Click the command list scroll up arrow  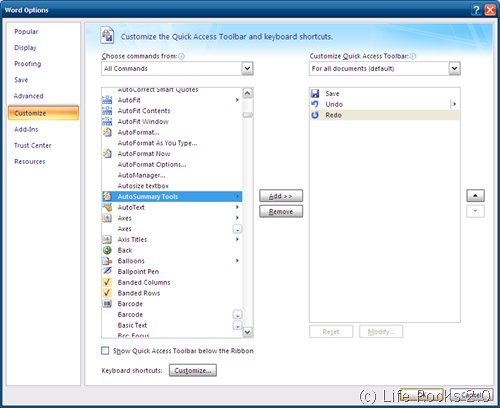tap(247, 93)
